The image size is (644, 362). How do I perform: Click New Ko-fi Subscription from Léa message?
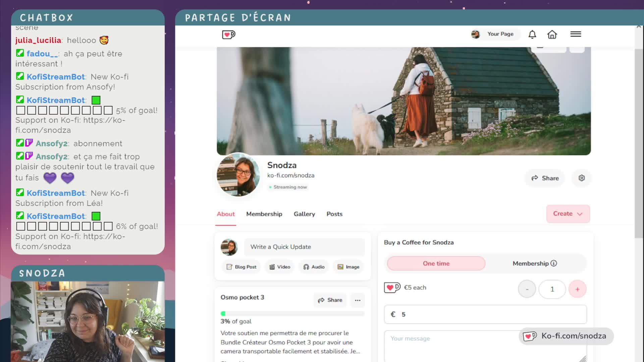tap(72, 198)
